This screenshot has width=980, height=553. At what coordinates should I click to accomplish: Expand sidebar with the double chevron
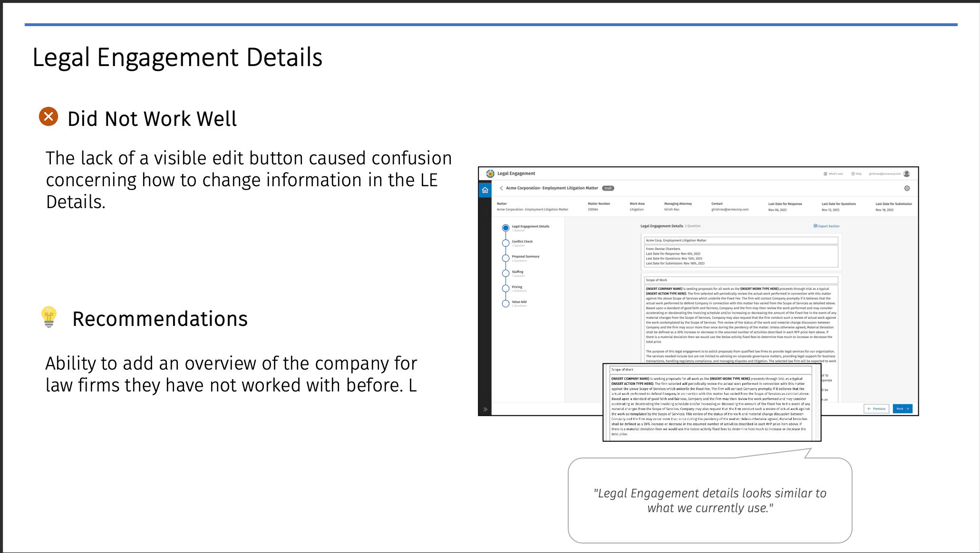pyautogui.click(x=485, y=409)
